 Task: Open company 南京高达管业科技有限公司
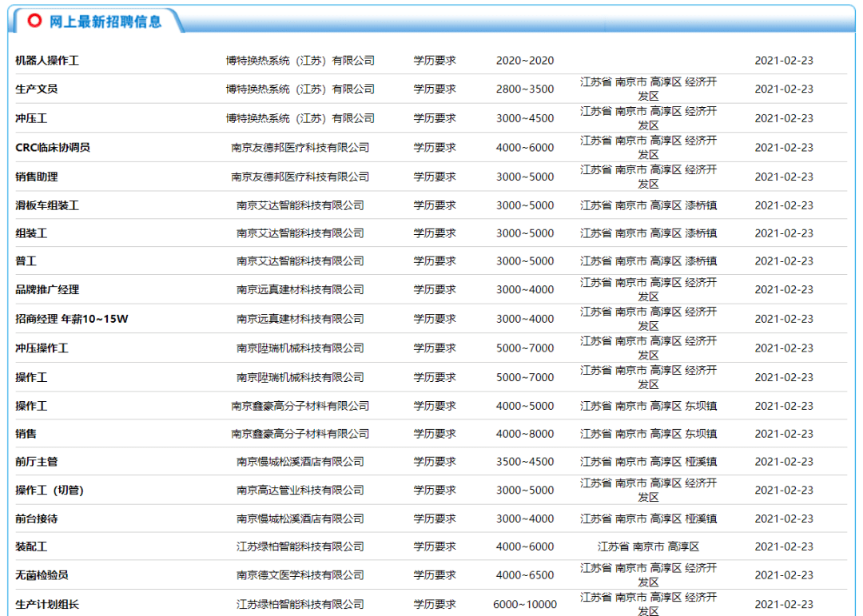pyautogui.click(x=300, y=490)
